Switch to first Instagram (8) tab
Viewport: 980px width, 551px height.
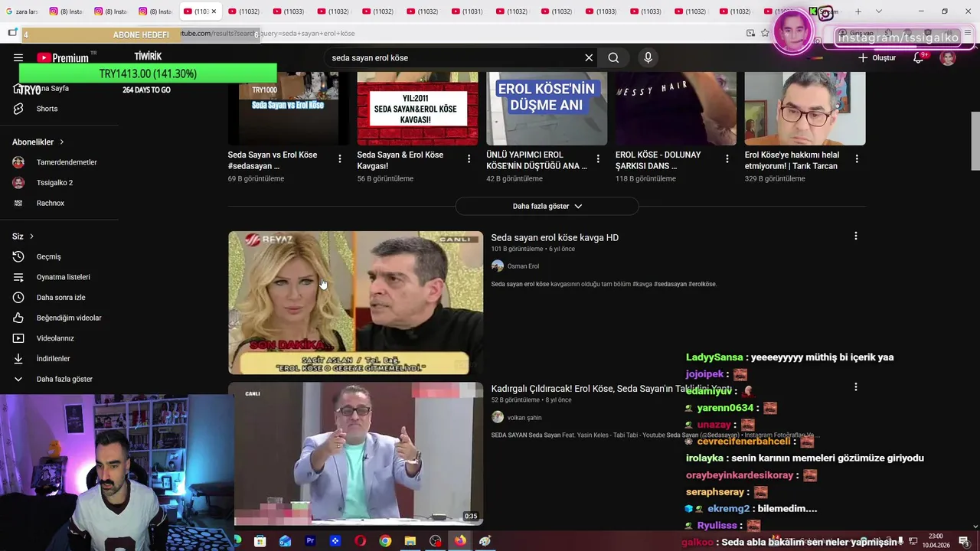click(66, 11)
